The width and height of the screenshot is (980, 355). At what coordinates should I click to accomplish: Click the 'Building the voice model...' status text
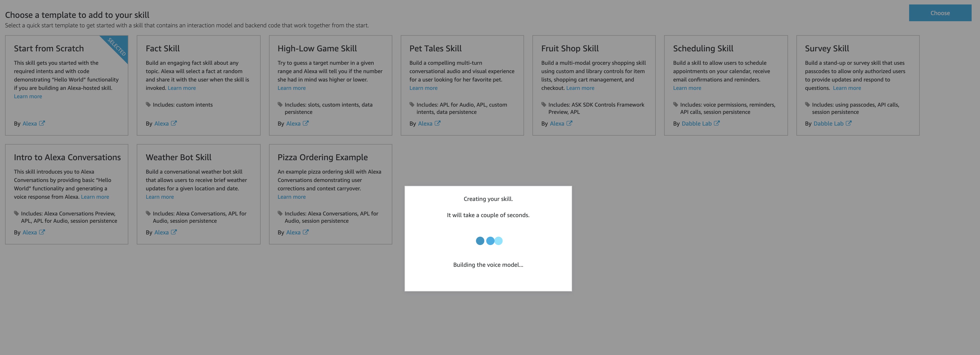(x=488, y=265)
